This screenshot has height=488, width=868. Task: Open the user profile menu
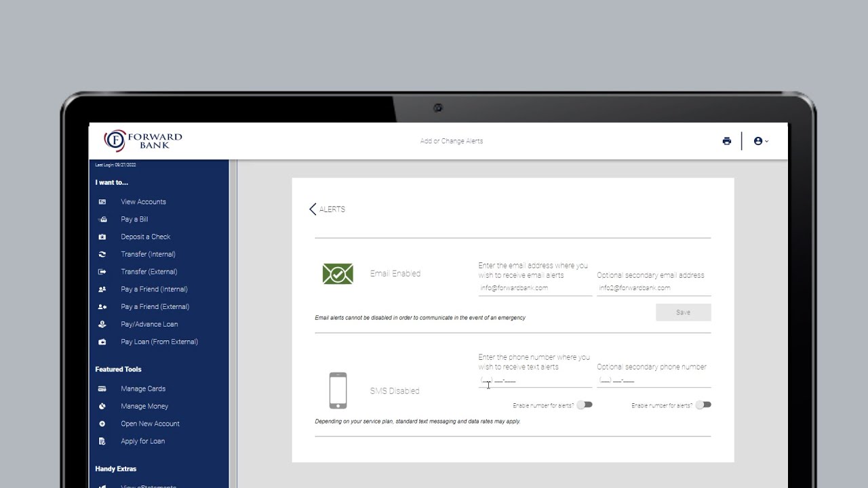coord(761,141)
